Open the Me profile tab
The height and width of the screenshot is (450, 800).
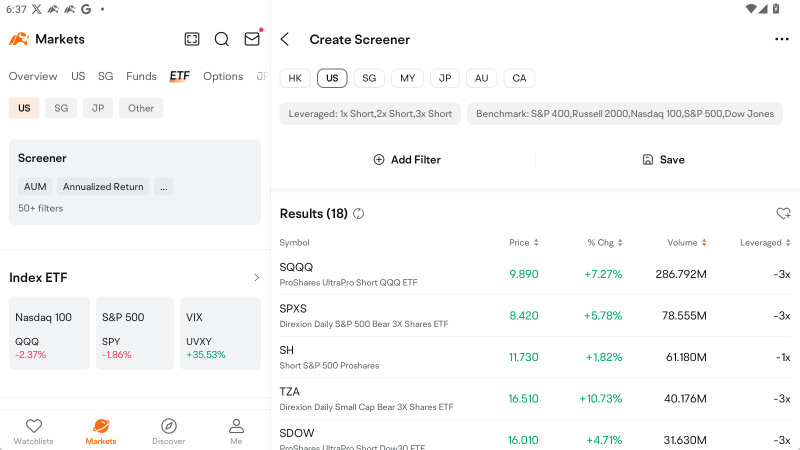(236, 432)
